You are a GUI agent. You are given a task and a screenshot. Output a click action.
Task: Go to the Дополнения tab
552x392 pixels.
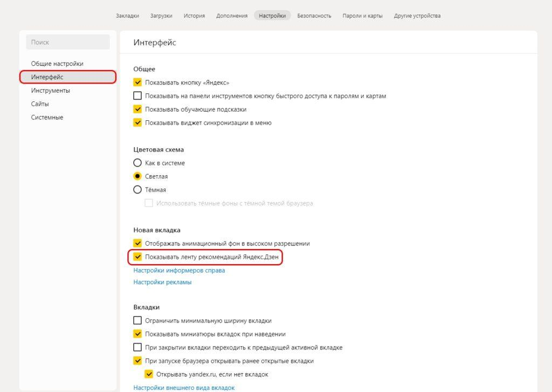point(232,16)
